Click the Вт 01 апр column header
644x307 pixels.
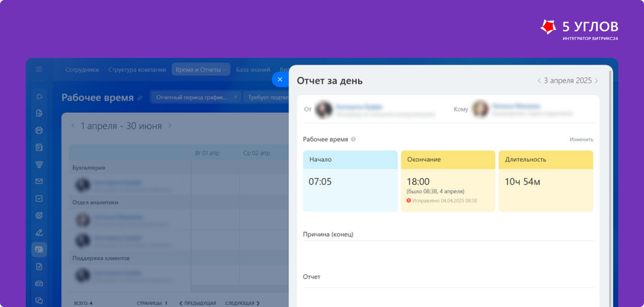207,153
